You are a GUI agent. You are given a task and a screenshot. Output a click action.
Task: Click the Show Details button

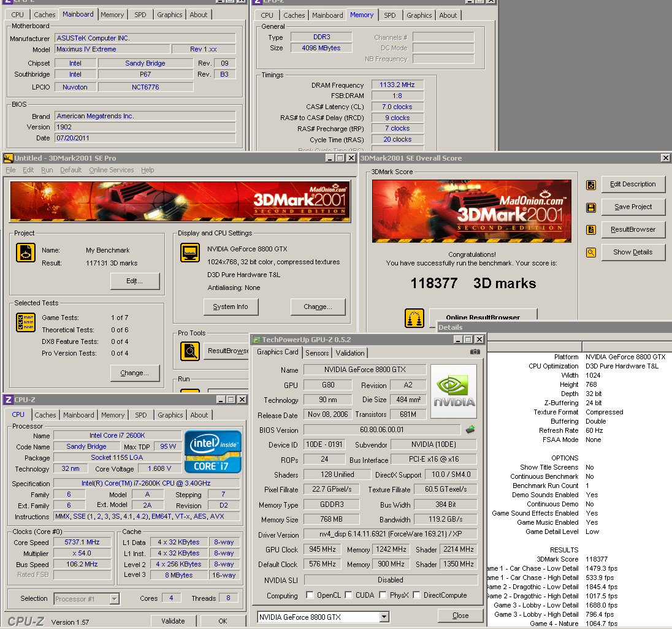coord(633,253)
